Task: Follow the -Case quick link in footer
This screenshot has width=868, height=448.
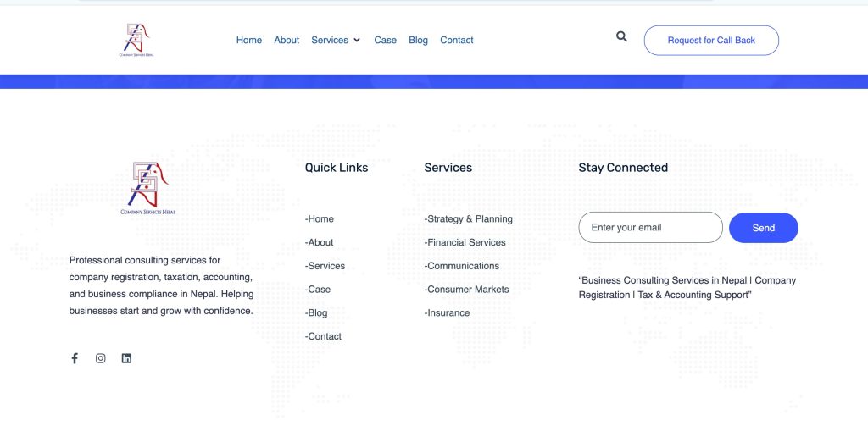Action: [x=318, y=290]
